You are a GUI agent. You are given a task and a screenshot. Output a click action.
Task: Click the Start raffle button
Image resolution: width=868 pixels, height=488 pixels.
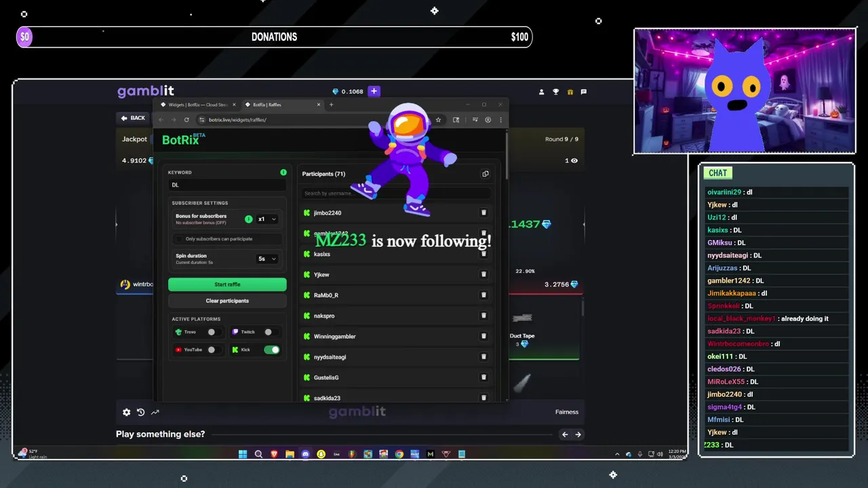click(227, 285)
